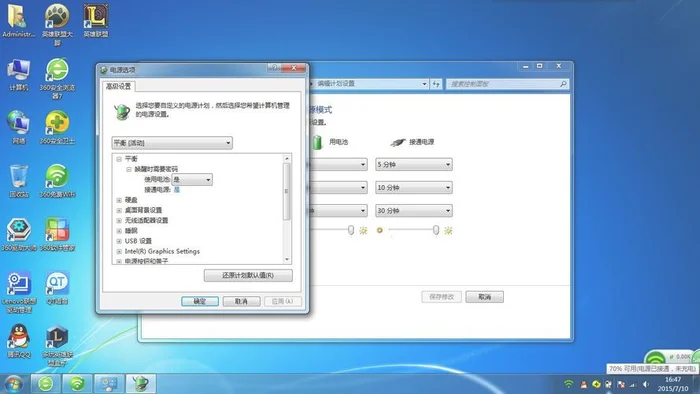Expand the Intel(R) Graphics Settings node
Screen dimensions: 700x394
coord(119,251)
